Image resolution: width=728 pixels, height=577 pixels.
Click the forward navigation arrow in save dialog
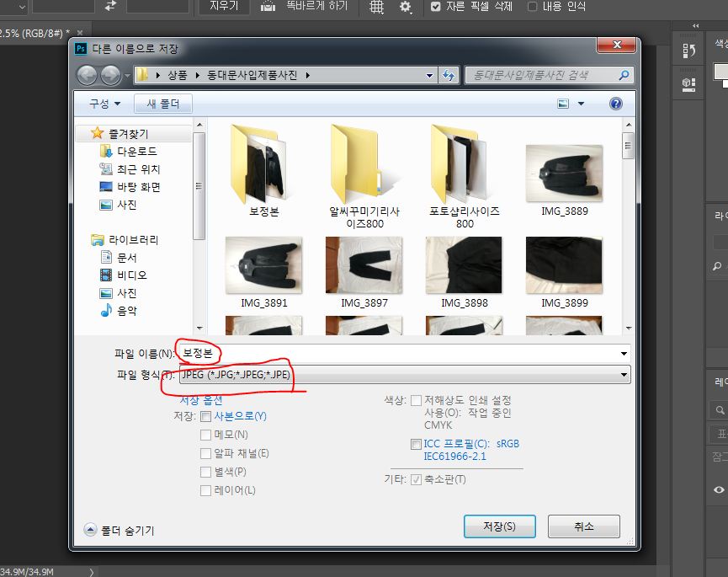(x=110, y=75)
